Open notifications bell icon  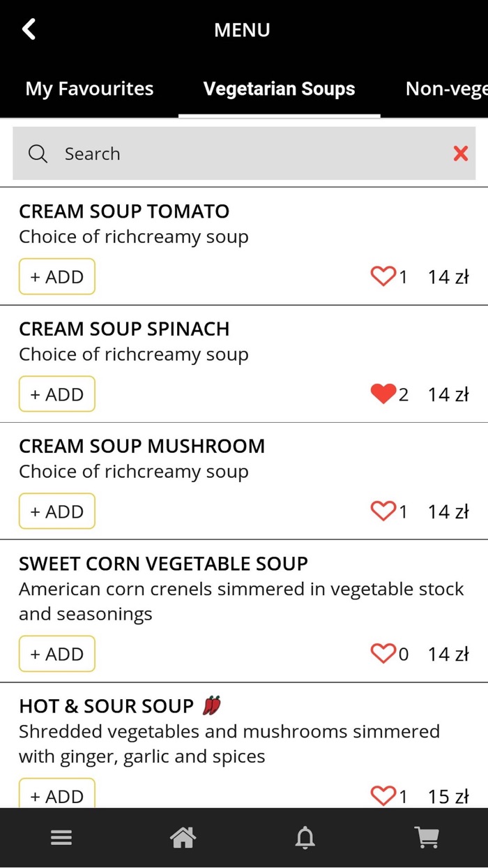(305, 837)
